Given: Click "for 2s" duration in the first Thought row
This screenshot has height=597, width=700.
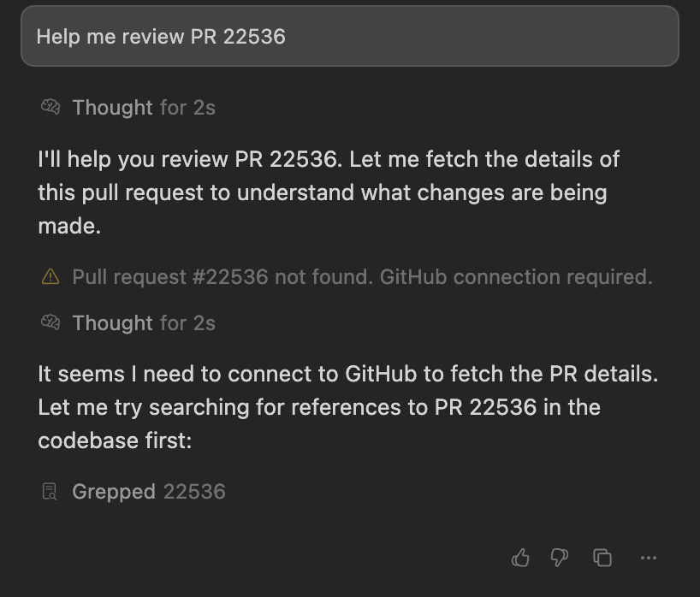Looking at the screenshot, I should coord(187,108).
